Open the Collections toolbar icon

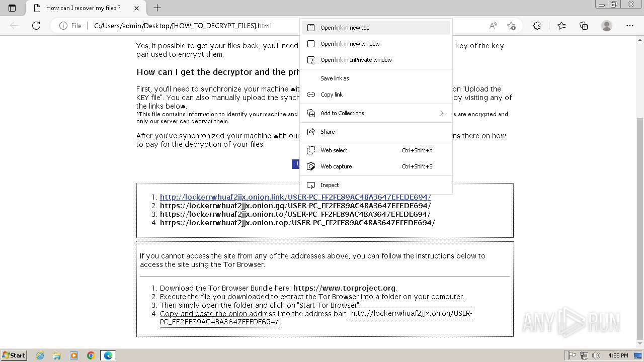click(x=584, y=26)
